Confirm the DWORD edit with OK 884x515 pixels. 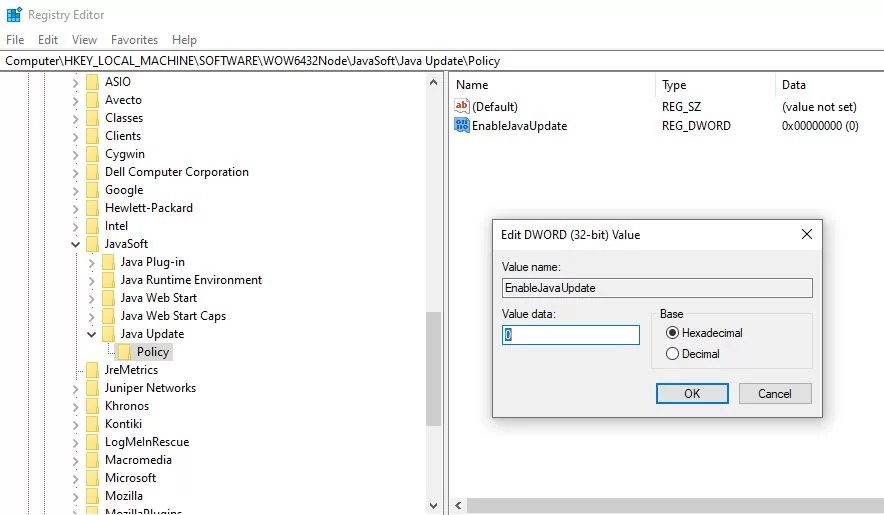click(692, 394)
